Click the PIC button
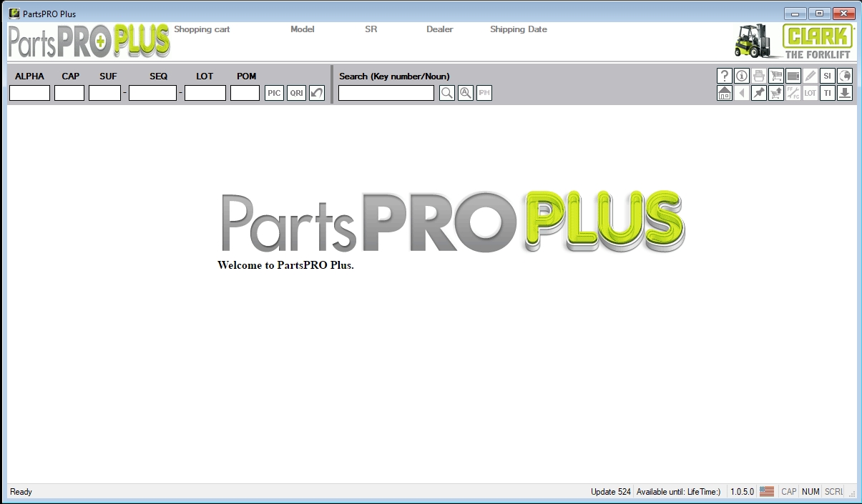 274,93
